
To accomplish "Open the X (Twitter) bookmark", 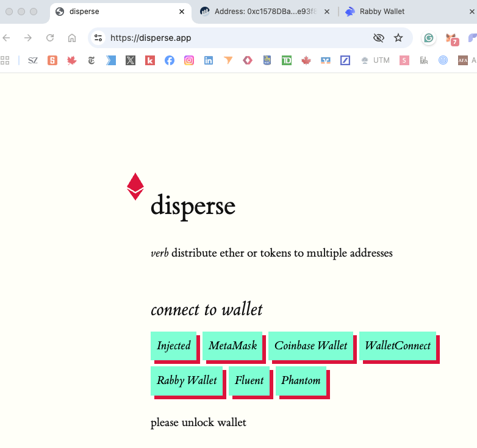I will (x=130, y=60).
